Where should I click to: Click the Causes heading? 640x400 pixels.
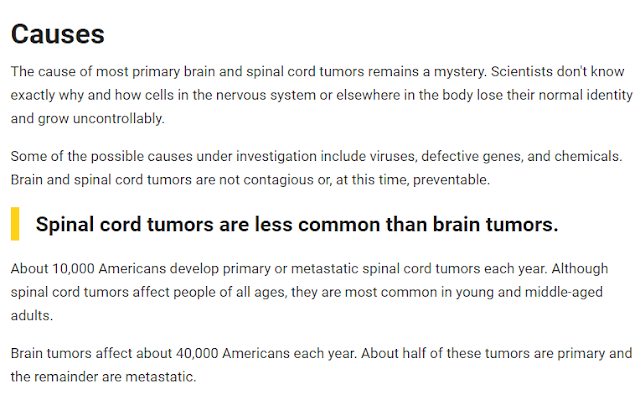point(58,34)
